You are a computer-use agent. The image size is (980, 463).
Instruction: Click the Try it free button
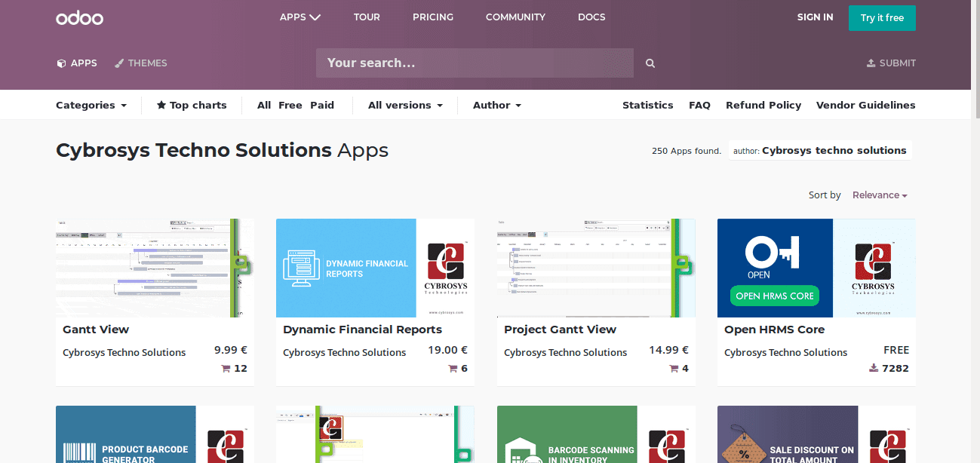coord(882,18)
